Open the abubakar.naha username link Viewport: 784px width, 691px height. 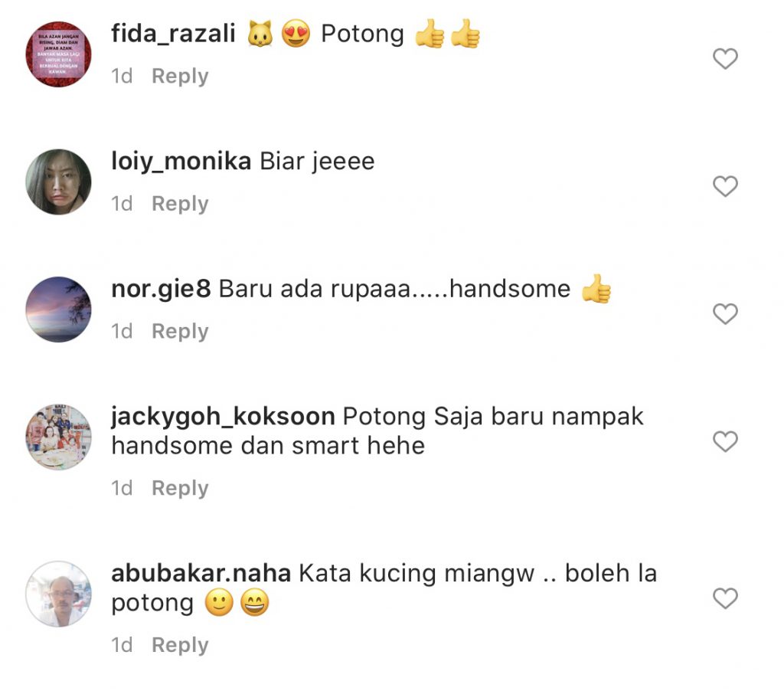point(201,574)
